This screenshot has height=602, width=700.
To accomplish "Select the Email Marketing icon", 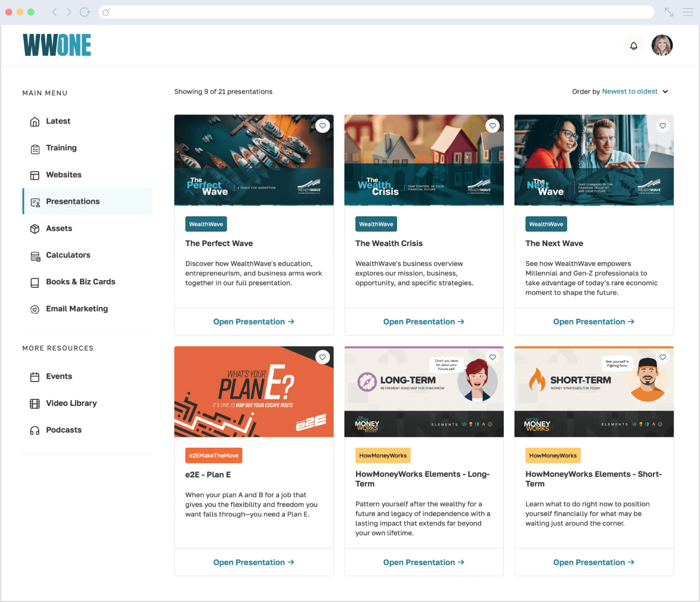I will tap(34, 309).
